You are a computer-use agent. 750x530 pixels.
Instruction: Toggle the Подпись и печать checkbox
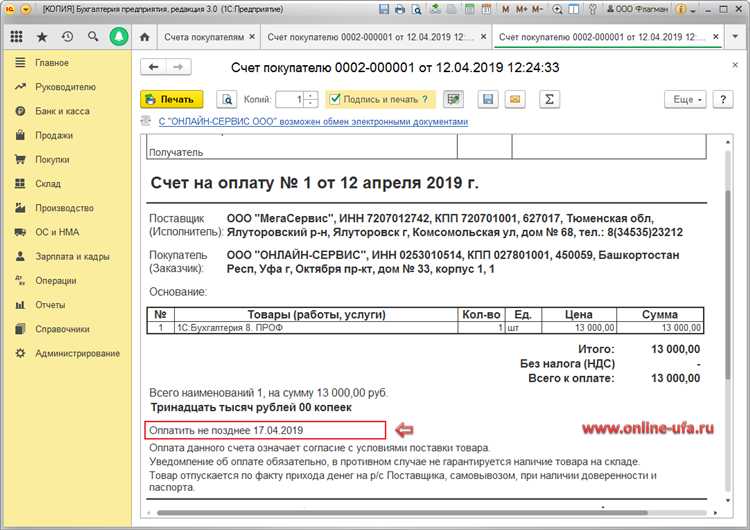coord(335,99)
